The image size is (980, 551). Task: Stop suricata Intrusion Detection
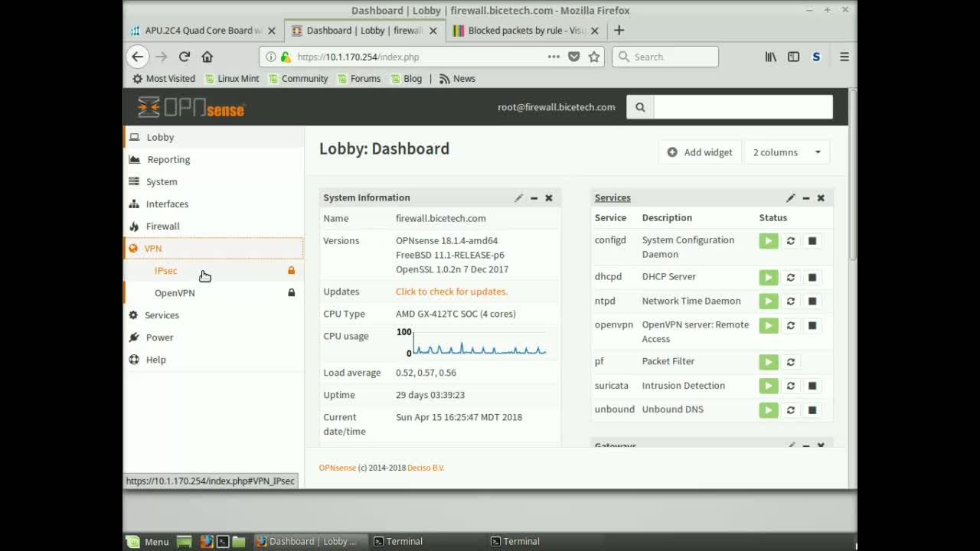pos(812,386)
